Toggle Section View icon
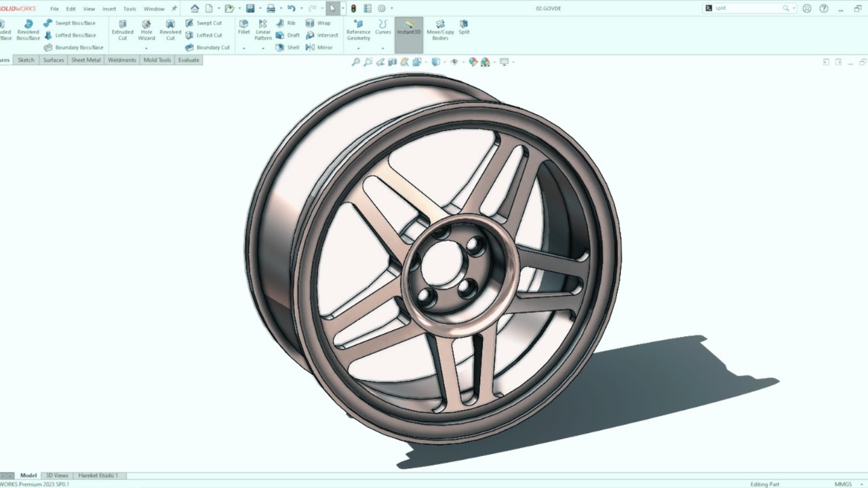 click(x=392, y=62)
